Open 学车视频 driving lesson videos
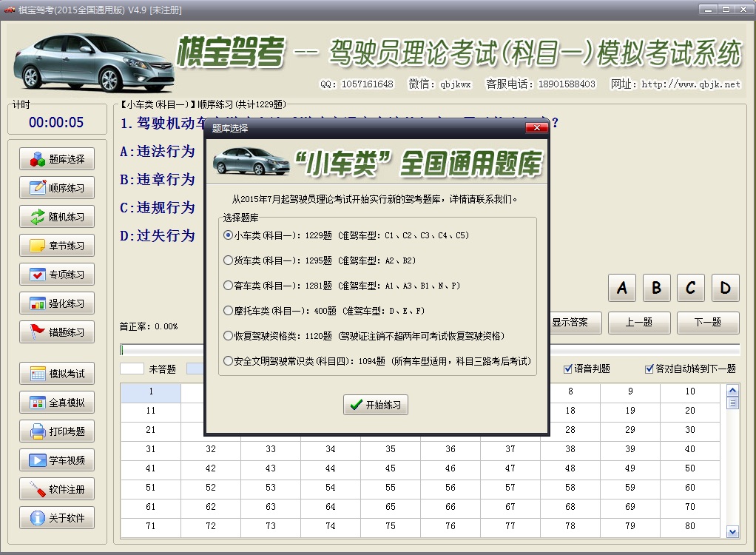This screenshot has width=756, height=555. [55, 460]
